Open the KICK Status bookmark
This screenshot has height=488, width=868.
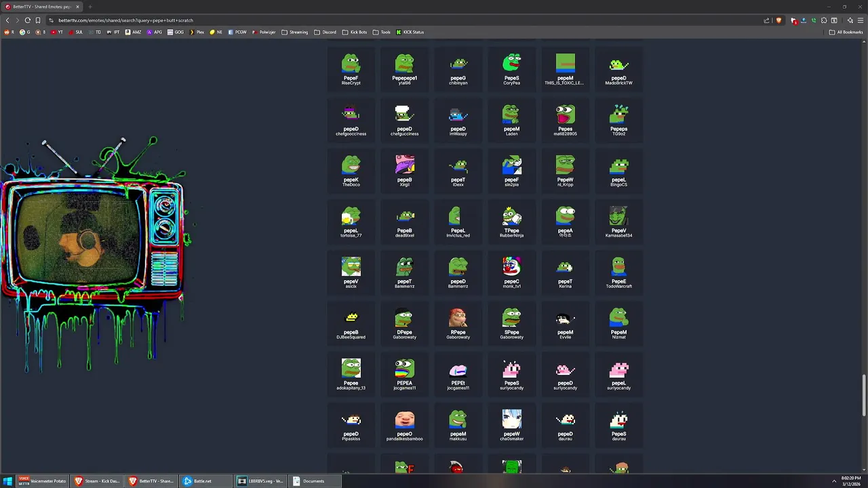(x=410, y=32)
